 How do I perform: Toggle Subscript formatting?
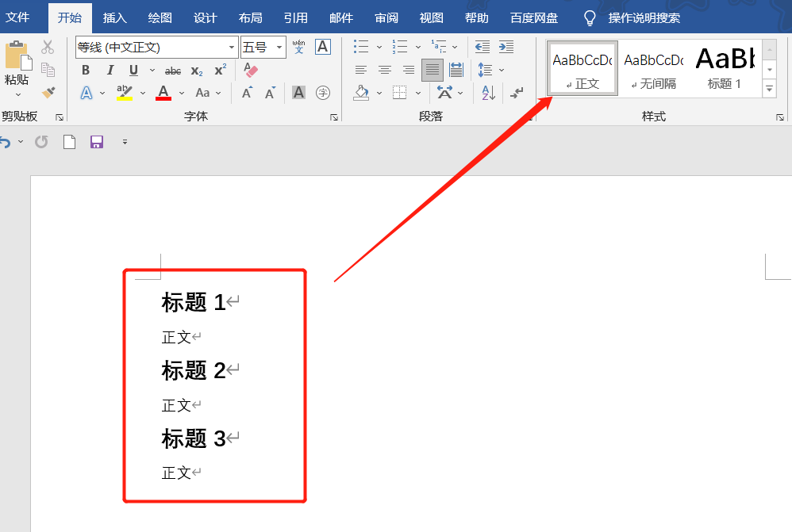197,71
